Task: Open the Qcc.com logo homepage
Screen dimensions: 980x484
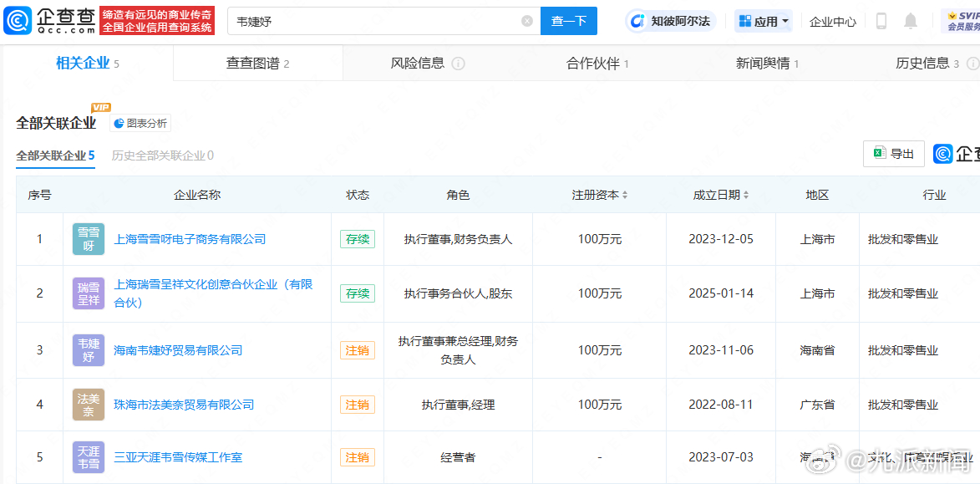Action: coord(49,21)
